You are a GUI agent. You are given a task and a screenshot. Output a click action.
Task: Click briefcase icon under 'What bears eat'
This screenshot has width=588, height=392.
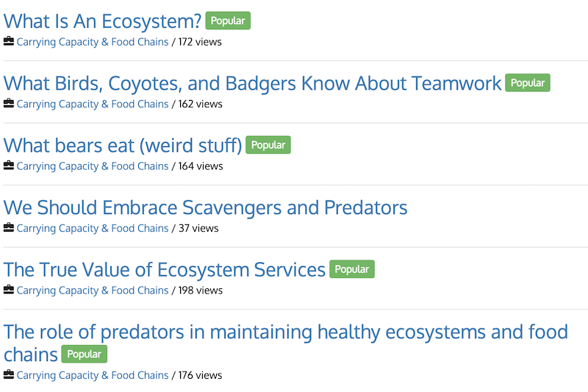point(9,166)
